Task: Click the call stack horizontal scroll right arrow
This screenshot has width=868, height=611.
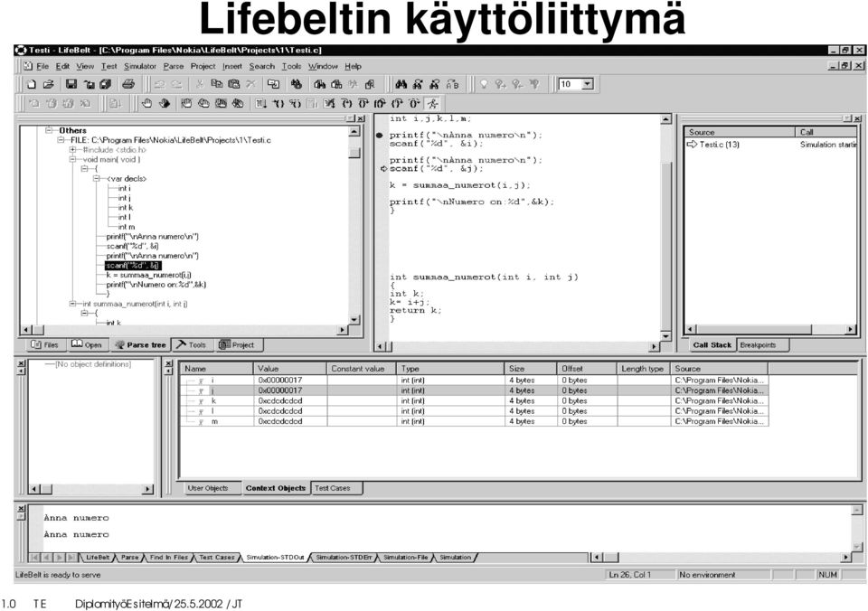Action: click(851, 329)
